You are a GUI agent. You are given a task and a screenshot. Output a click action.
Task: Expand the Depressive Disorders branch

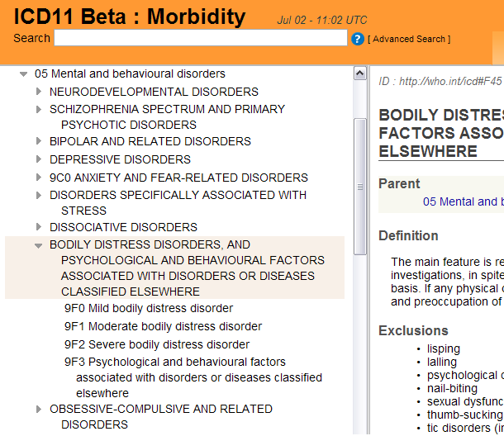(39, 159)
